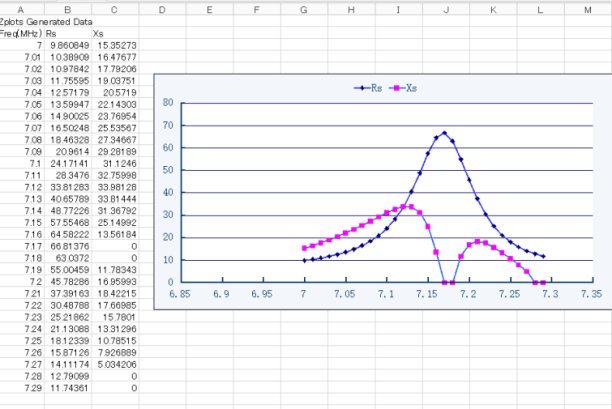Click the peak point of Rs curve
Image resolution: width=612 pixels, height=409 pixels.
click(x=445, y=133)
